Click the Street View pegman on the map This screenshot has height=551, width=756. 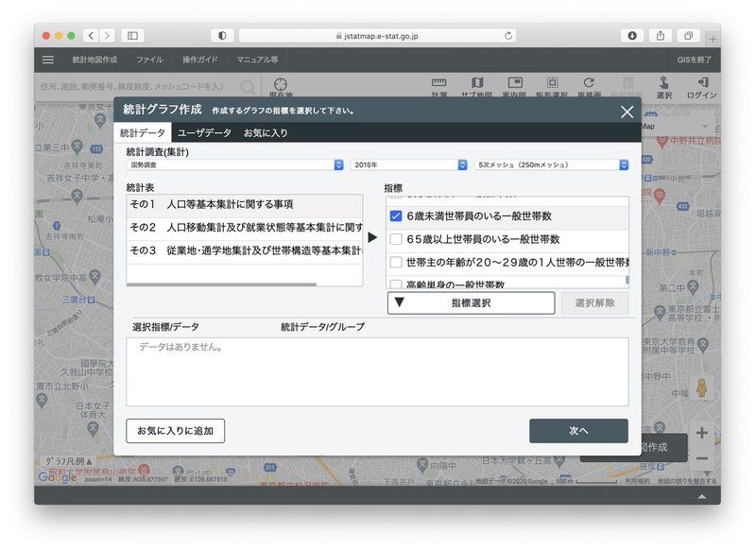click(701, 388)
